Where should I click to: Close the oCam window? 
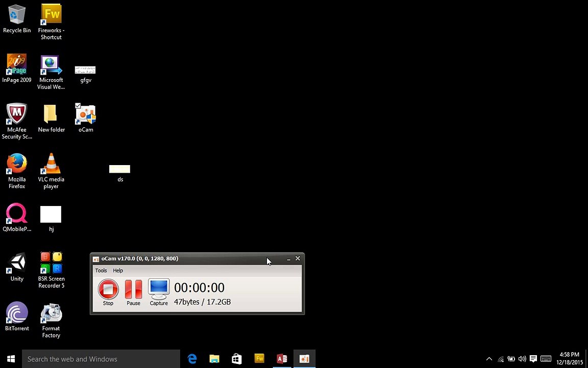coord(298,258)
